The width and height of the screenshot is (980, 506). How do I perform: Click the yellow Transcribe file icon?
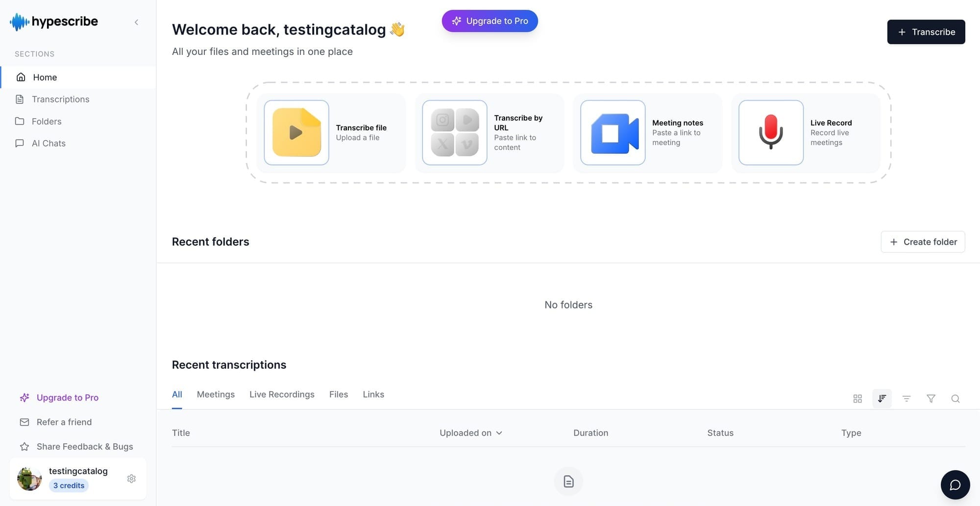click(296, 132)
